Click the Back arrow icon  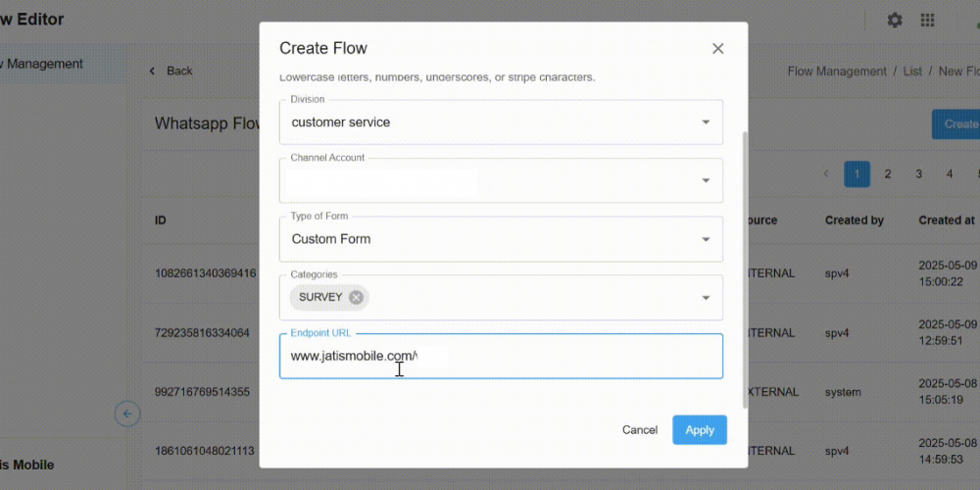[153, 72]
